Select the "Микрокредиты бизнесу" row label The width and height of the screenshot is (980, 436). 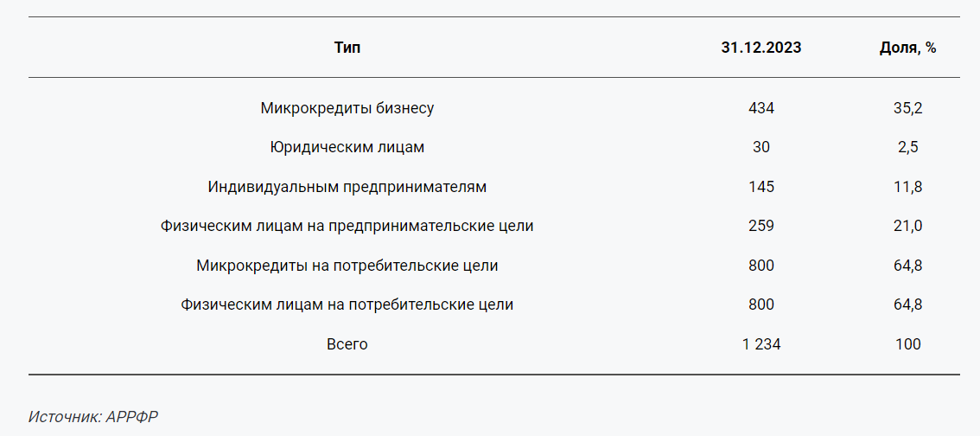tap(347, 108)
